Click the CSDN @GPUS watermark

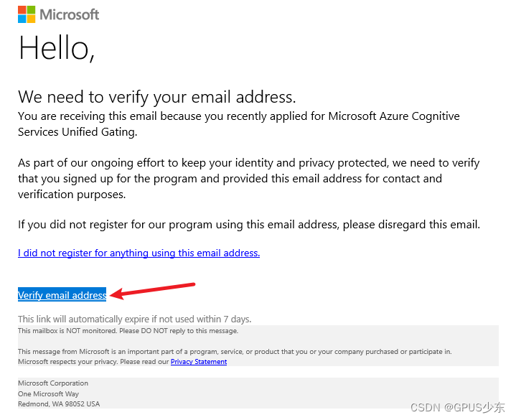click(x=457, y=408)
